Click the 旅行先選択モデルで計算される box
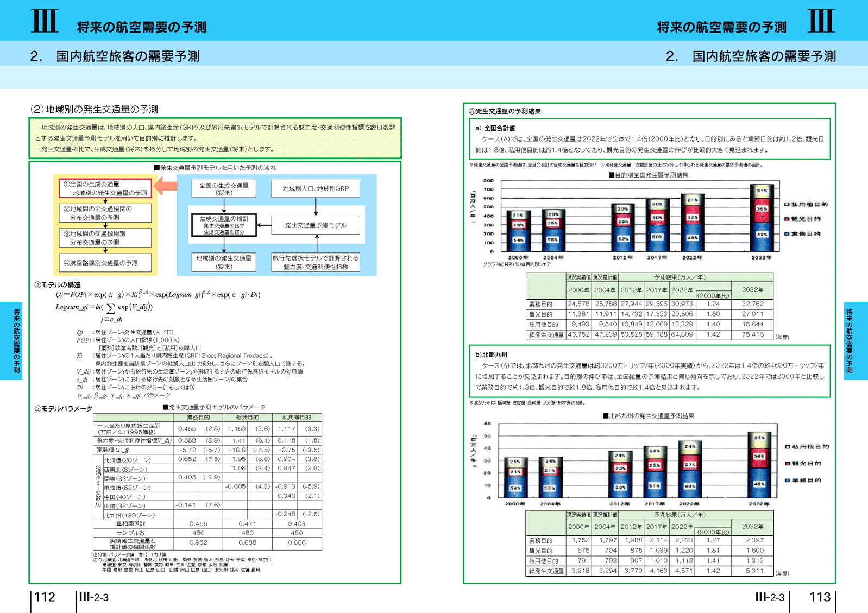The image size is (868, 613). [316, 262]
